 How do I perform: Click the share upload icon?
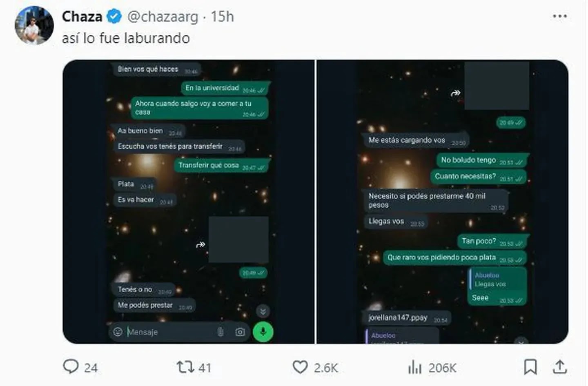(560, 367)
